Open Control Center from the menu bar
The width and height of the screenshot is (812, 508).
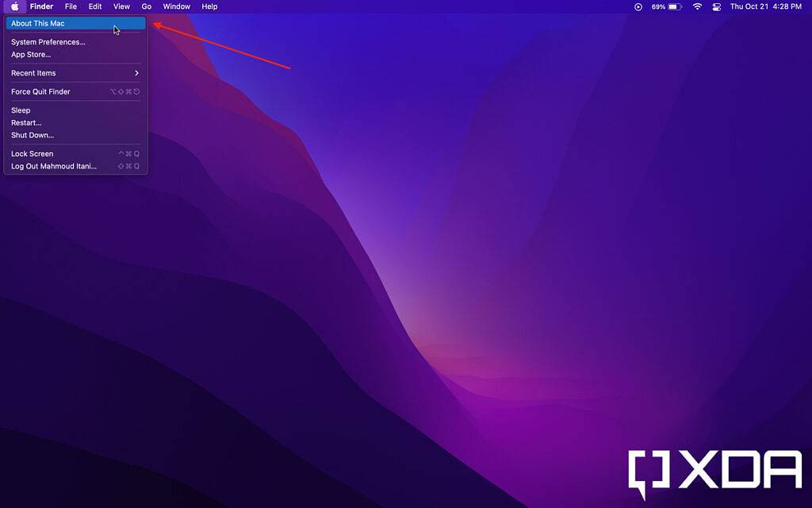(716, 6)
